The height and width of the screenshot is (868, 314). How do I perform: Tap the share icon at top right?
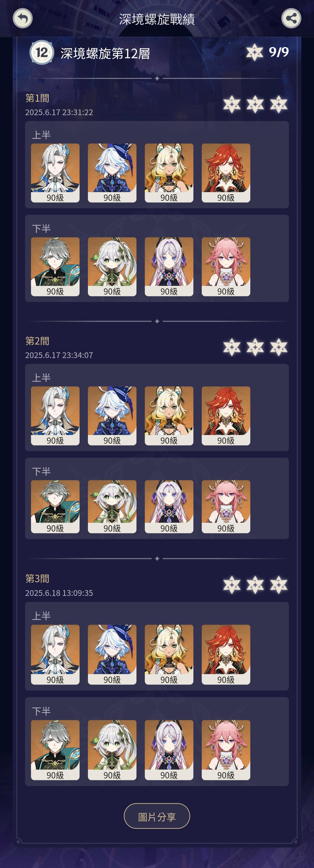291,18
